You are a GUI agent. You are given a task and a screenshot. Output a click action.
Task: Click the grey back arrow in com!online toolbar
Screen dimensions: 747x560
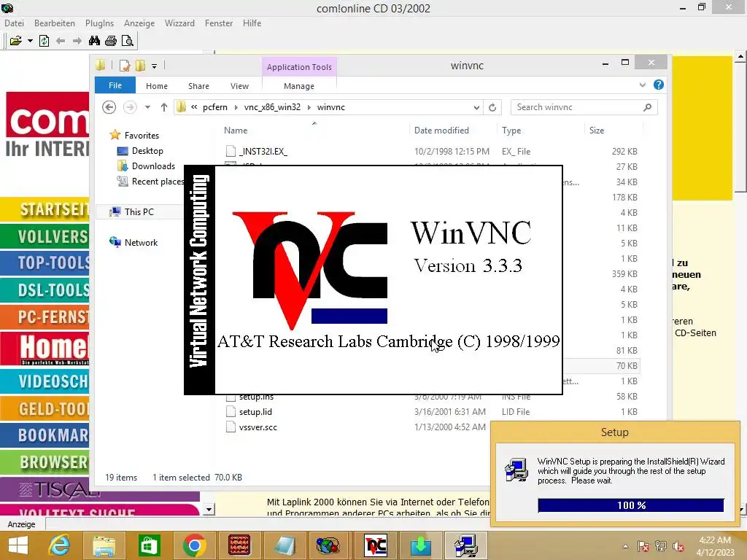pyautogui.click(x=61, y=41)
